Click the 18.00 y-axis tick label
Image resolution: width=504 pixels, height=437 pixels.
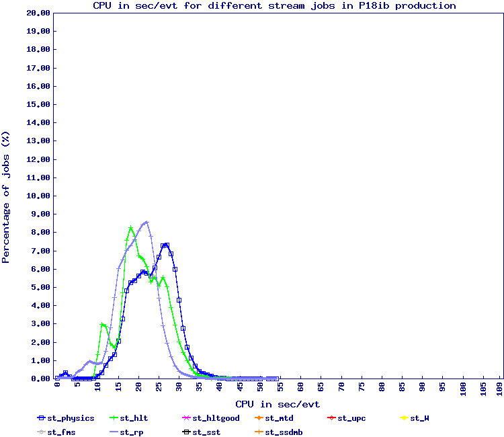pyautogui.click(x=38, y=49)
